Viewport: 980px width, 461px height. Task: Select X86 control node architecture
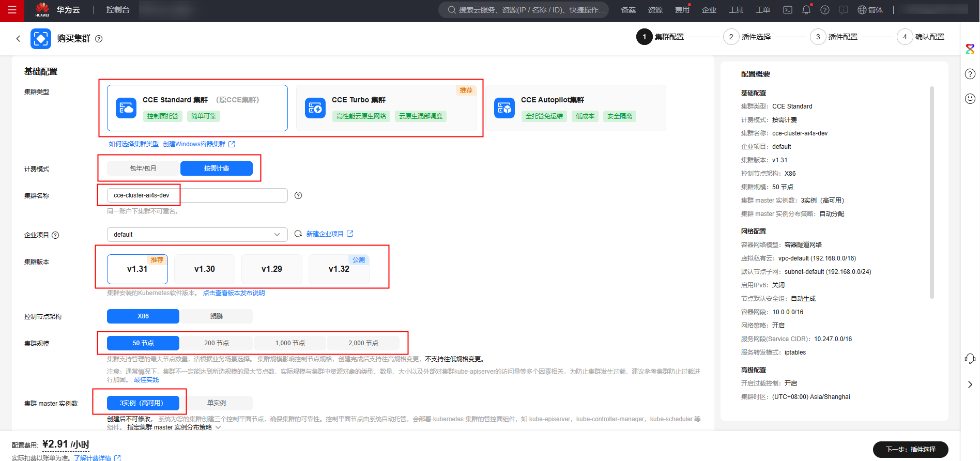(143, 316)
